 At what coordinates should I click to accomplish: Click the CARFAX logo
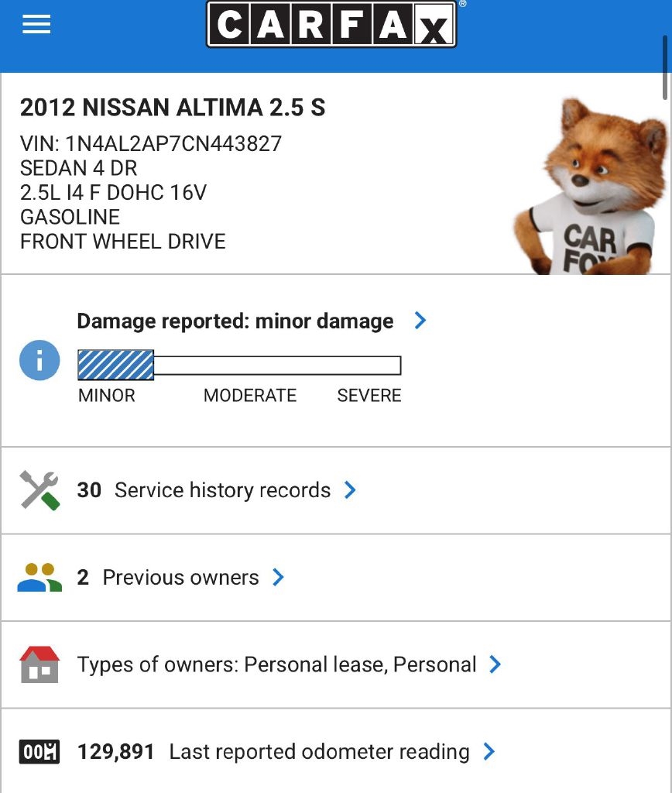pyautogui.click(x=331, y=25)
